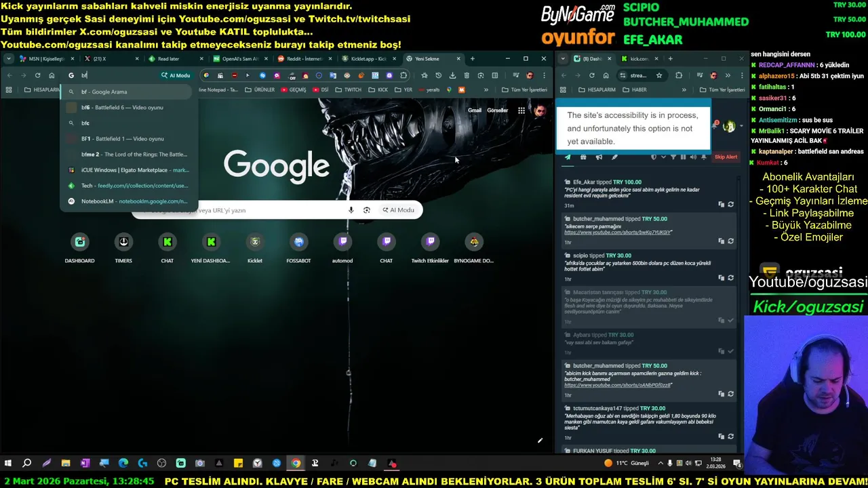The image size is (868, 488).
Task: Go to home page in left Chrome window
Action: click(52, 75)
